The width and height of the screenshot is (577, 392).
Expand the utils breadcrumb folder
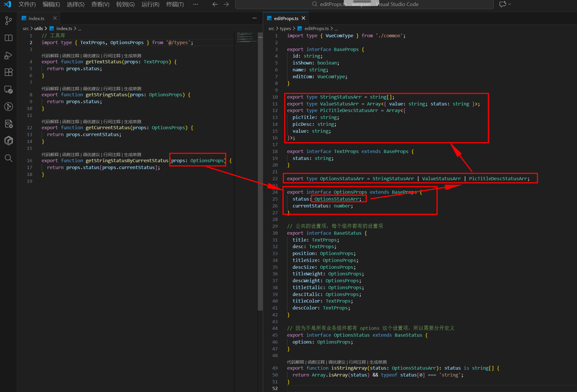tap(38, 29)
